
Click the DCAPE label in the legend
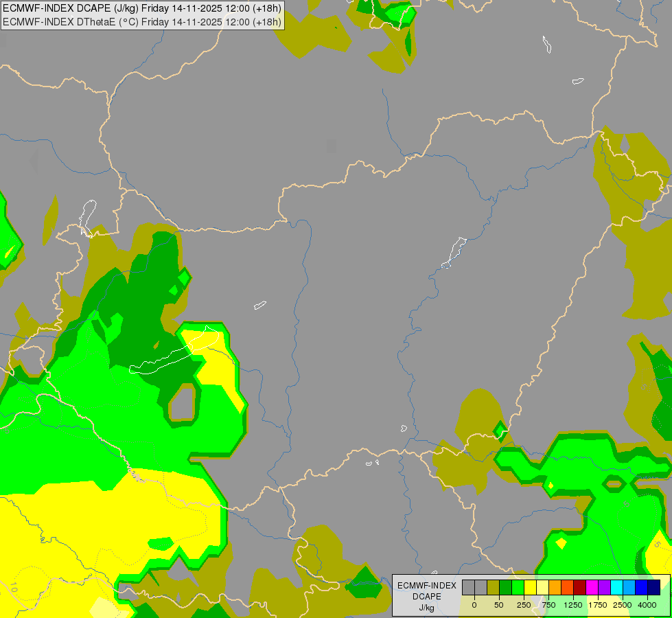[427, 597]
